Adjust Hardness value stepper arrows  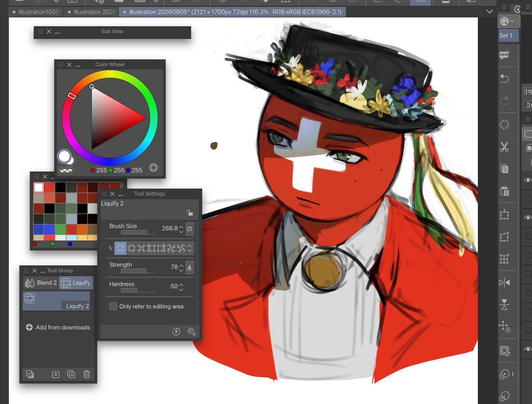pyautogui.click(x=181, y=287)
